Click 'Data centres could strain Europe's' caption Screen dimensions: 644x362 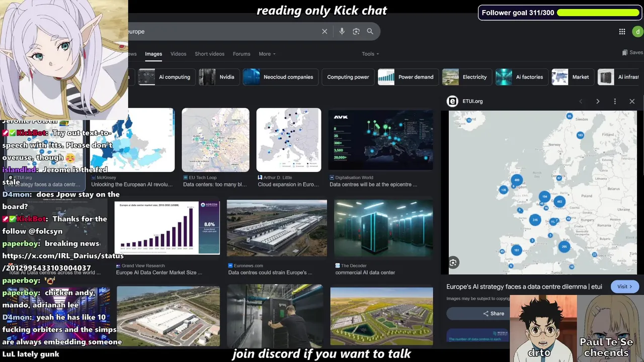[x=270, y=273]
